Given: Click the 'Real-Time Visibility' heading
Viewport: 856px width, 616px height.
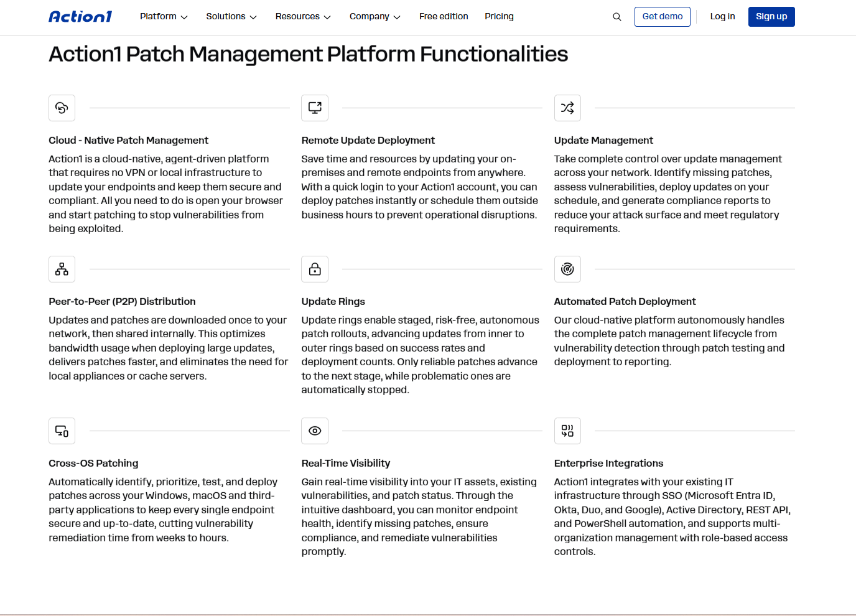Looking at the screenshot, I should pos(346,464).
